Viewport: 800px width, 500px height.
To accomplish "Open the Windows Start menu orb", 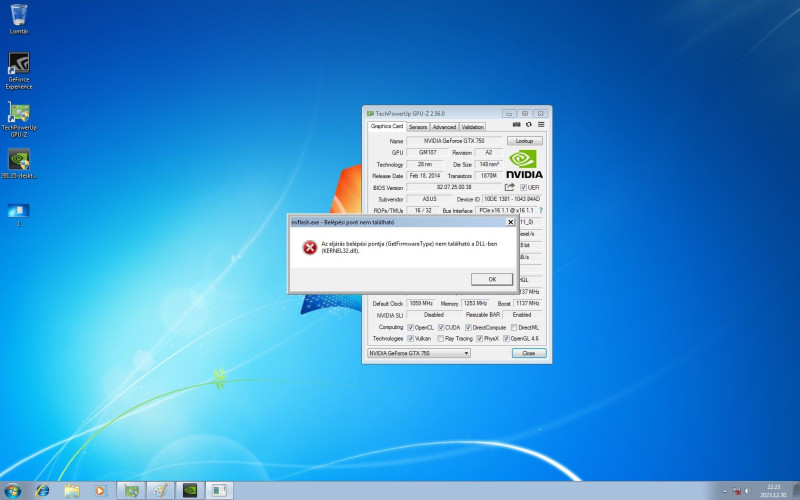I will coord(12,491).
